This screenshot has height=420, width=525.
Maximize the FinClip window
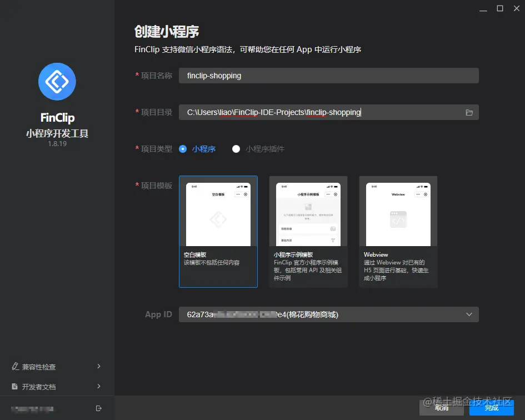(500, 8)
